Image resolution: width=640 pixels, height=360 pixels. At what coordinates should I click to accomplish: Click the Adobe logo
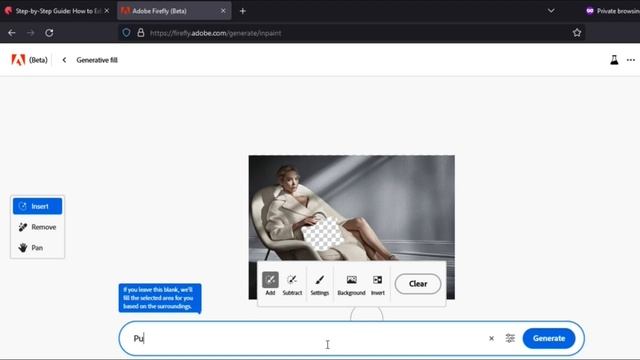tap(18, 60)
